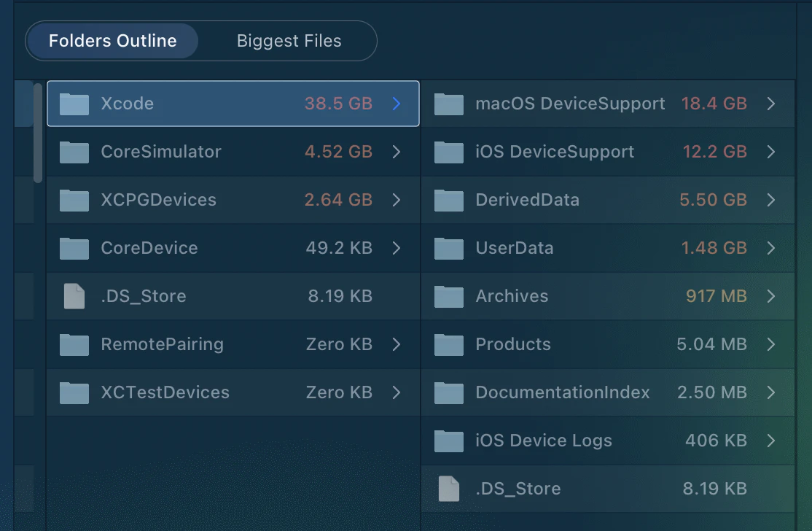Viewport: 812px width, 531px height.
Task: Switch to the Biggest Files tab
Action: [x=289, y=41]
